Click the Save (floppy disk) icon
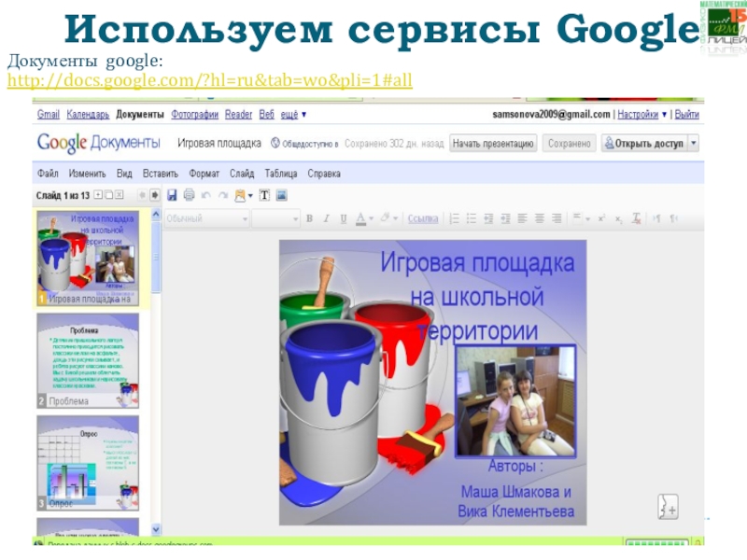The image size is (747, 560). pos(172,195)
